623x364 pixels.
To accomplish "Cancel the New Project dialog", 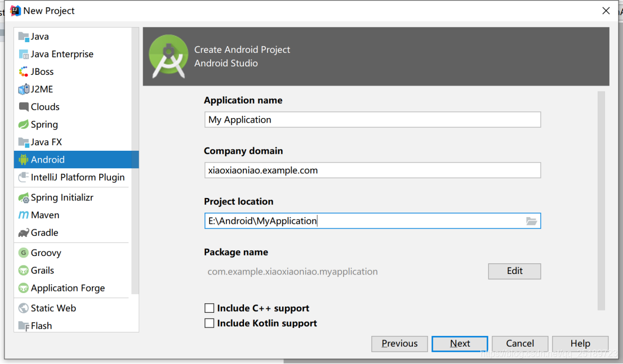I will (x=520, y=344).
